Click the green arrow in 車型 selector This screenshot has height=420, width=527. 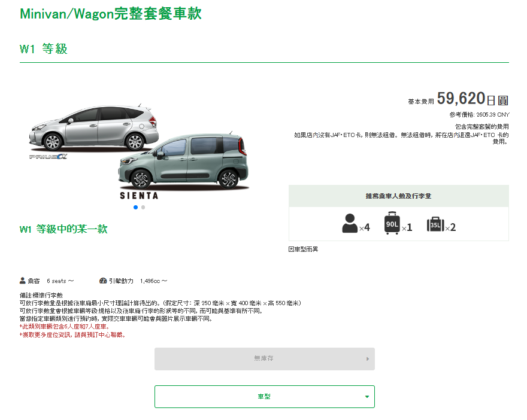[367, 397]
